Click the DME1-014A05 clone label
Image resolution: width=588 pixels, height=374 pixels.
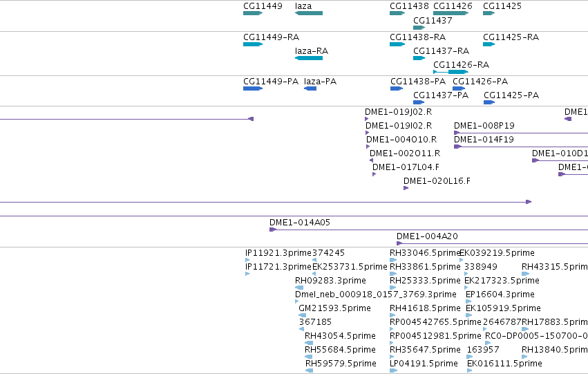tap(300, 223)
